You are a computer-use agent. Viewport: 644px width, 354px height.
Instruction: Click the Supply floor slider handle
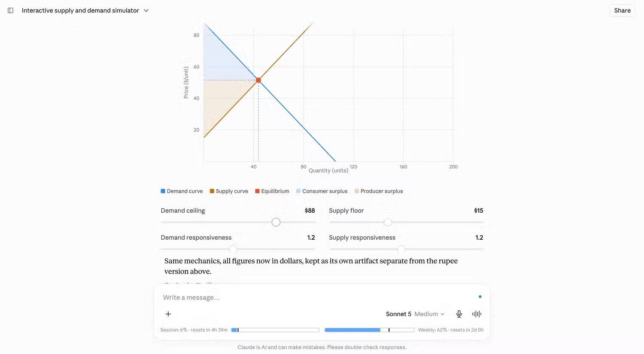pos(388,222)
